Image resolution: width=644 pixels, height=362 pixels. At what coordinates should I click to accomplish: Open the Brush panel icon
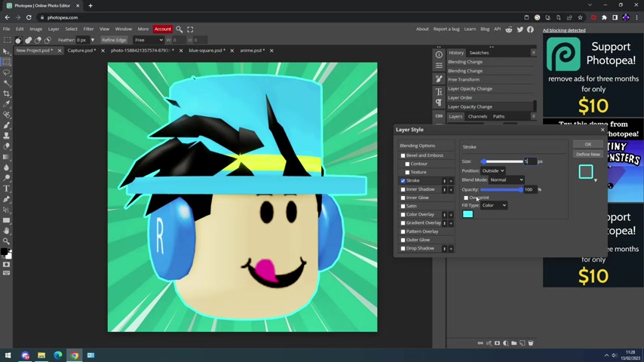(x=439, y=79)
